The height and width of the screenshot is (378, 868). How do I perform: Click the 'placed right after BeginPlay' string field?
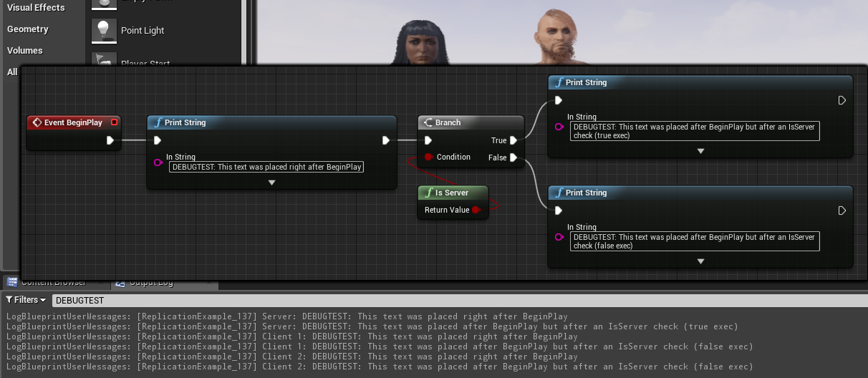click(x=267, y=167)
